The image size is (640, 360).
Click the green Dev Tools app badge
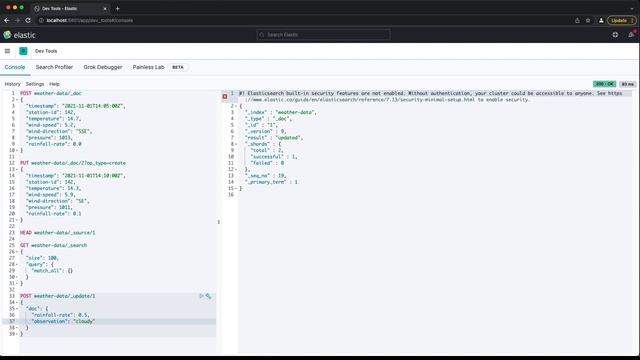[x=23, y=51]
